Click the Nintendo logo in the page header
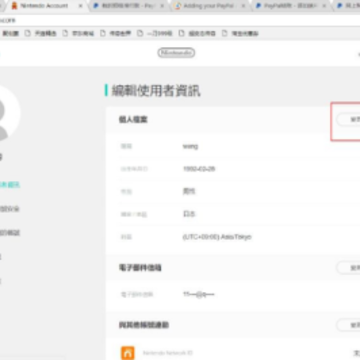The height and width of the screenshot is (360, 360). [176, 53]
